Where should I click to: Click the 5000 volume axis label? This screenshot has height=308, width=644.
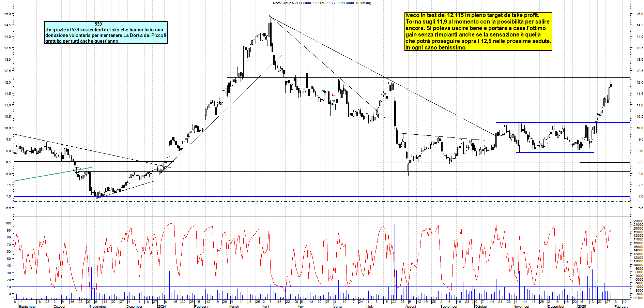[639, 283]
